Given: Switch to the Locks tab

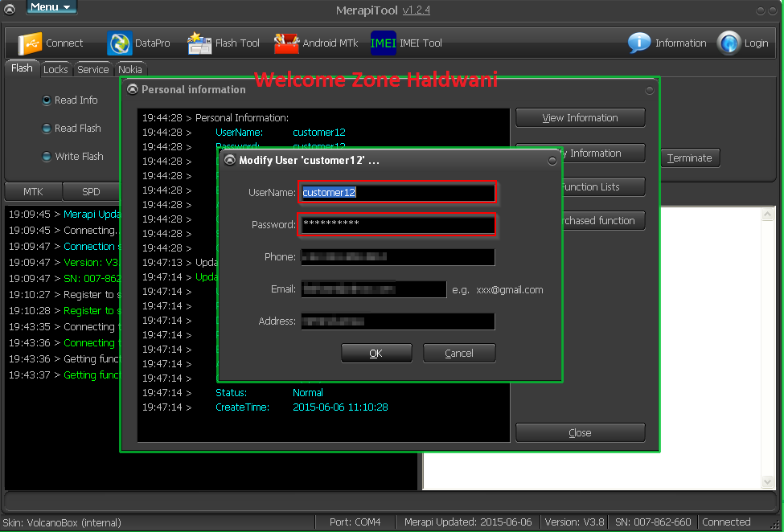Looking at the screenshot, I should (x=55, y=69).
